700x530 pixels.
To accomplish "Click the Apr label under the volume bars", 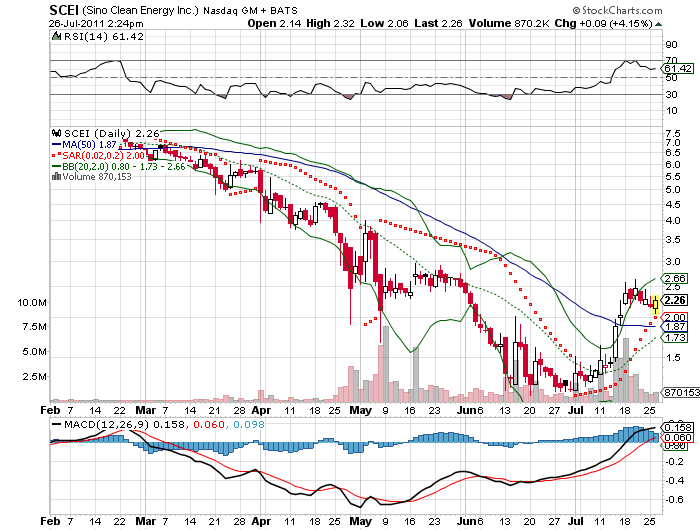I will (262, 410).
